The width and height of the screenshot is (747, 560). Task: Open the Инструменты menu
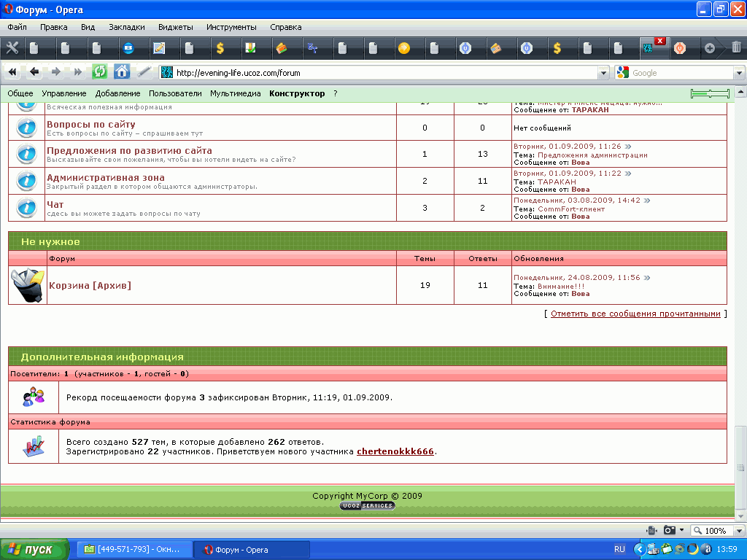(x=231, y=27)
